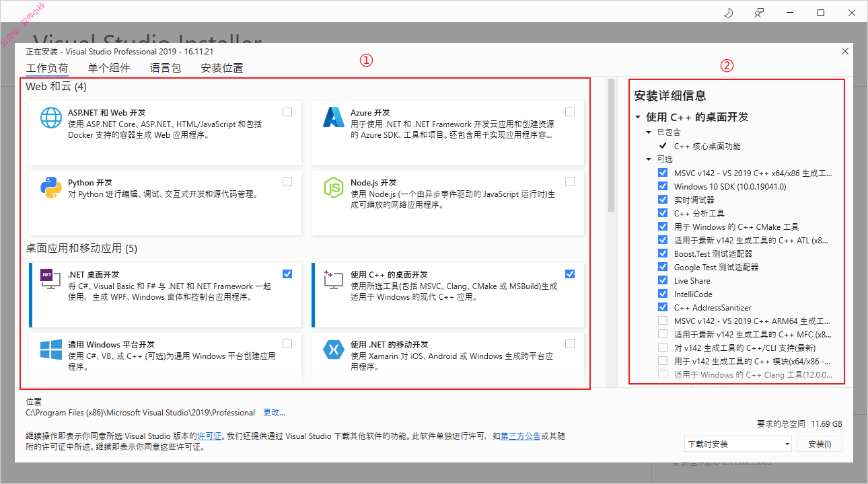Uncheck Google Test 测试适配器

coord(663,267)
